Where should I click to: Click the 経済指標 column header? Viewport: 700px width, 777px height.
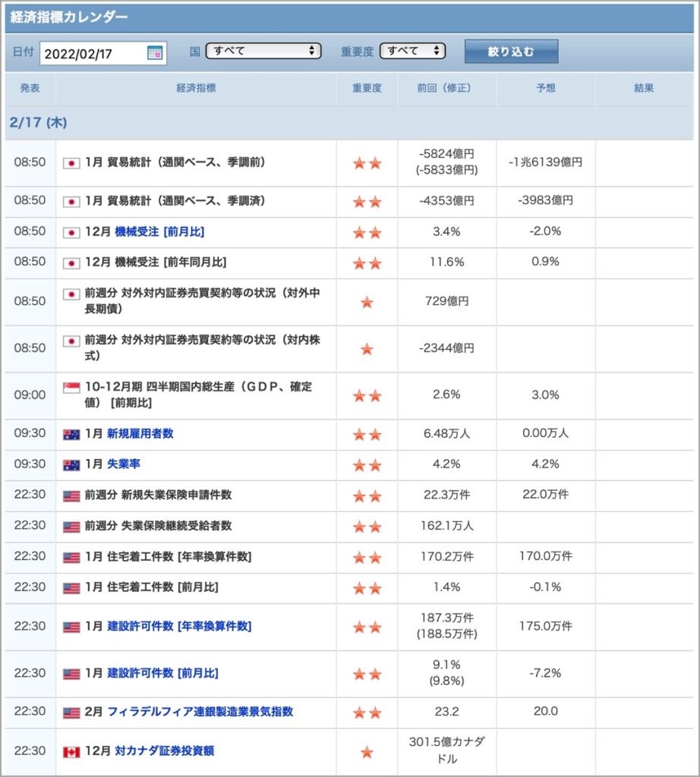tap(196, 88)
